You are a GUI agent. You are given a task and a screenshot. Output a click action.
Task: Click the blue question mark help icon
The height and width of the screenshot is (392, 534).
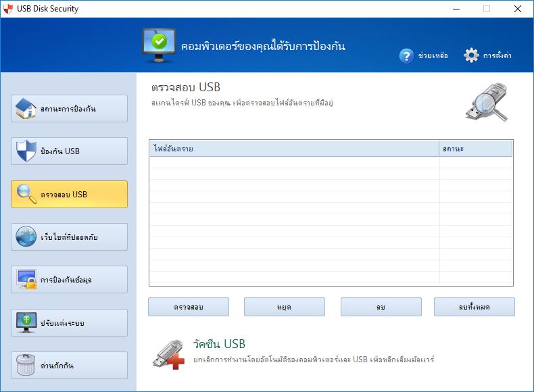[406, 56]
